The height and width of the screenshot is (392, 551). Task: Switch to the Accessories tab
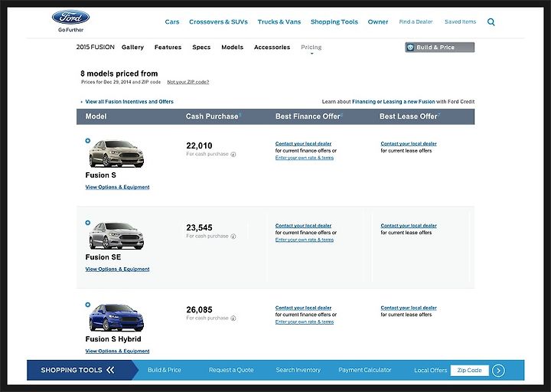pyautogui.click(x=272, y=47)
